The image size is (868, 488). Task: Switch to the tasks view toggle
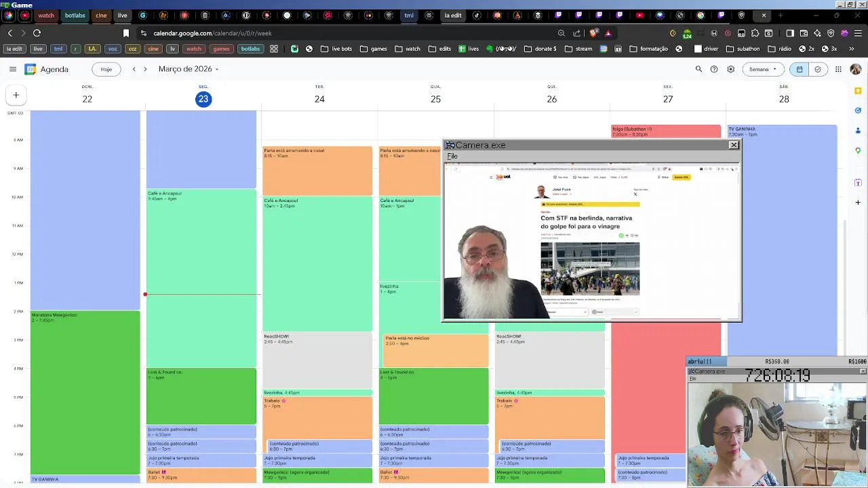(818, 69)
